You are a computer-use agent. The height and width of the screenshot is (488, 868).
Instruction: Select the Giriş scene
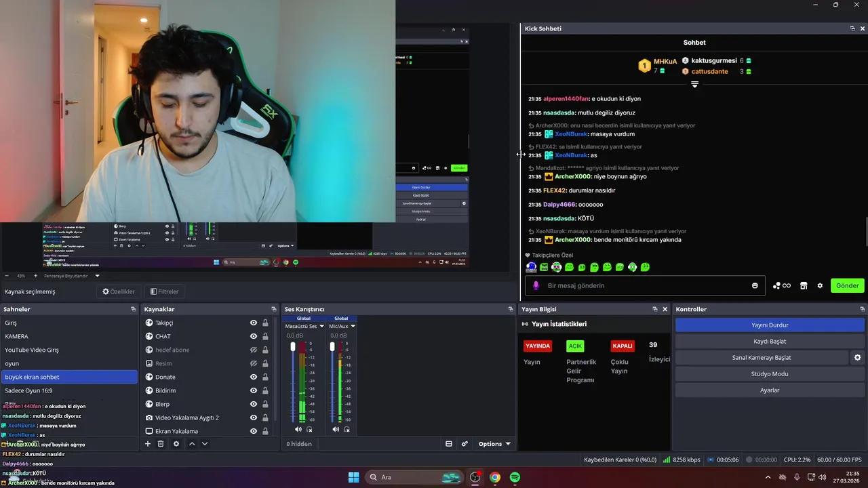coord(68,323)
